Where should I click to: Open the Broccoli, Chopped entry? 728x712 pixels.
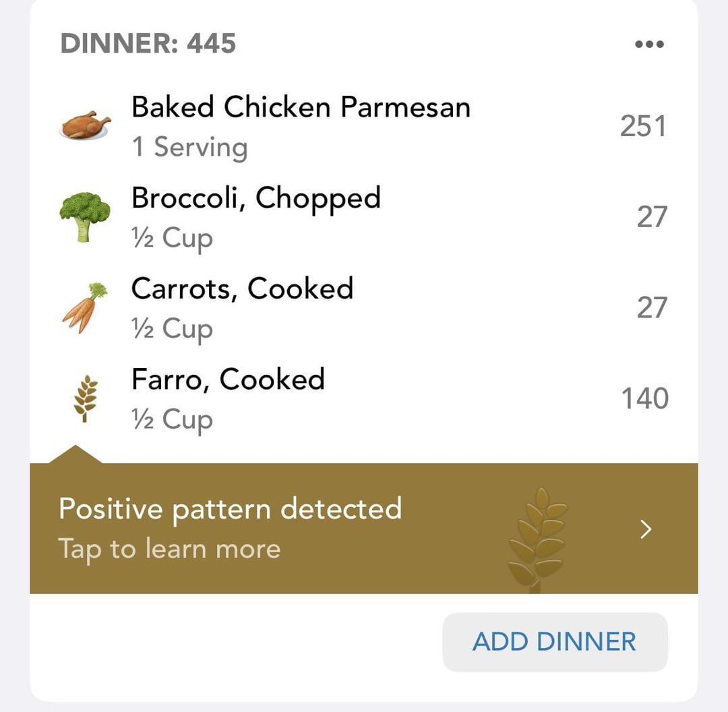point(363,217)
